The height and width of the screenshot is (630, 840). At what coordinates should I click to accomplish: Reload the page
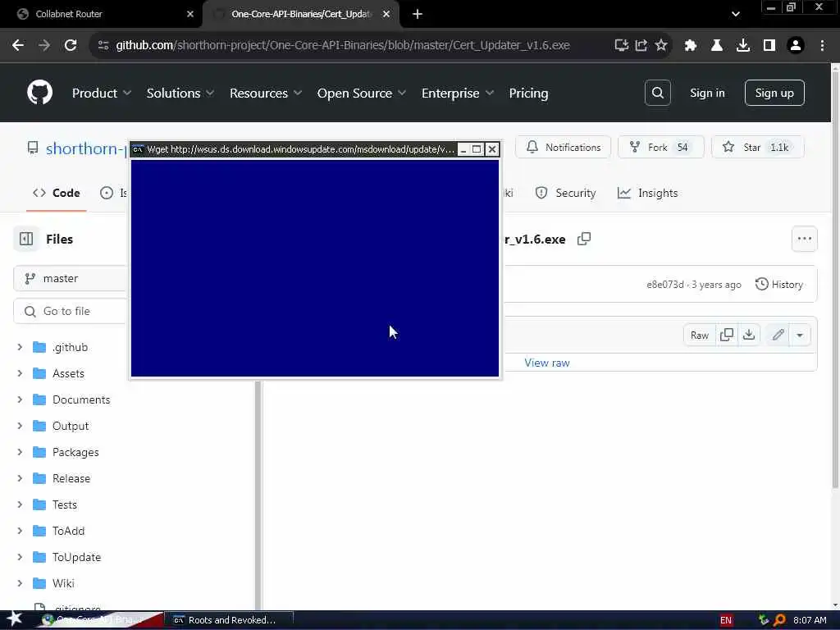71,45
